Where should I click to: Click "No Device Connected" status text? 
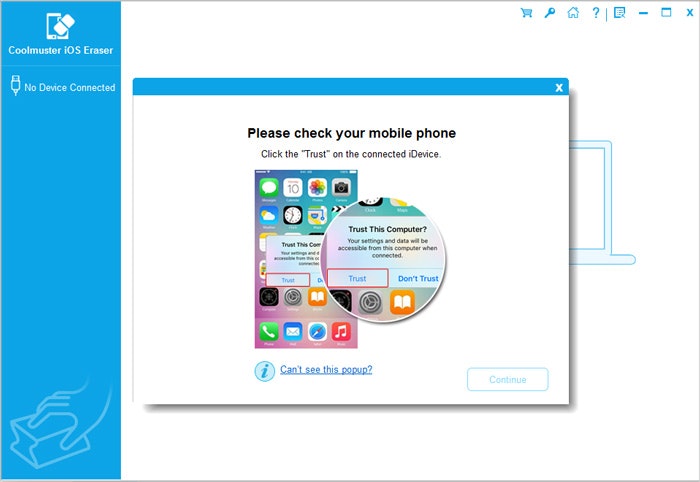click(x=70, y=87)
